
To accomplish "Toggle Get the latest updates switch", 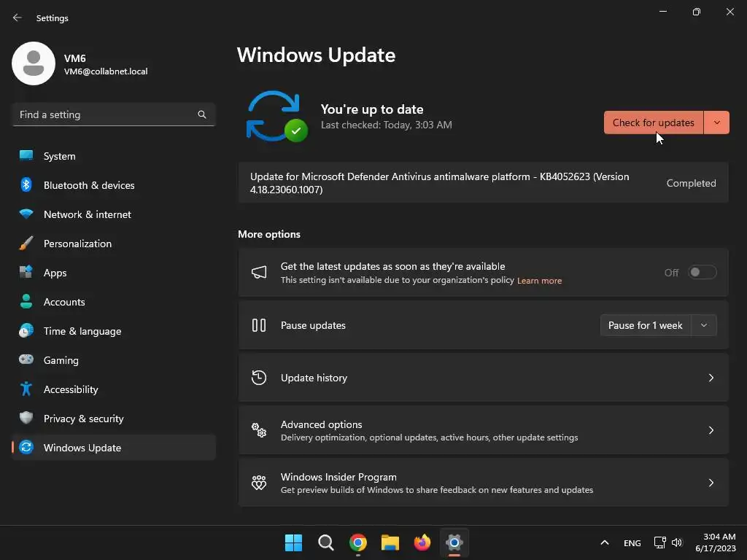I will point(703,273).
